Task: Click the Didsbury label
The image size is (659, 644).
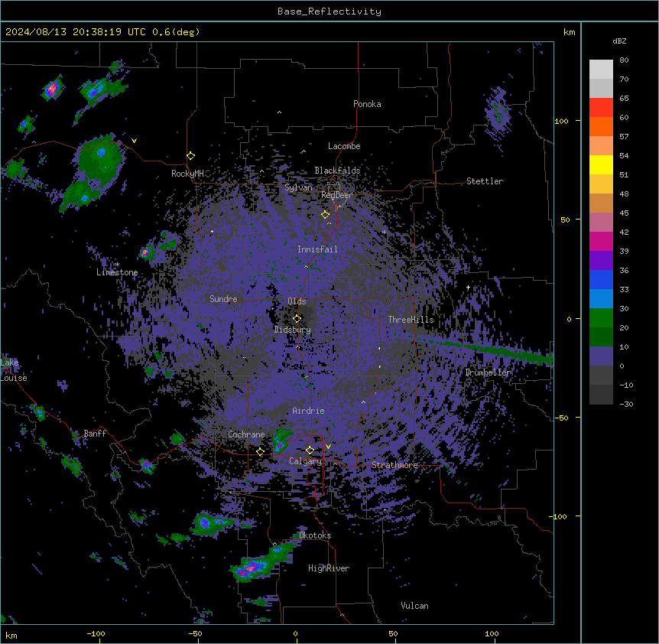Action: coord(293,330)
